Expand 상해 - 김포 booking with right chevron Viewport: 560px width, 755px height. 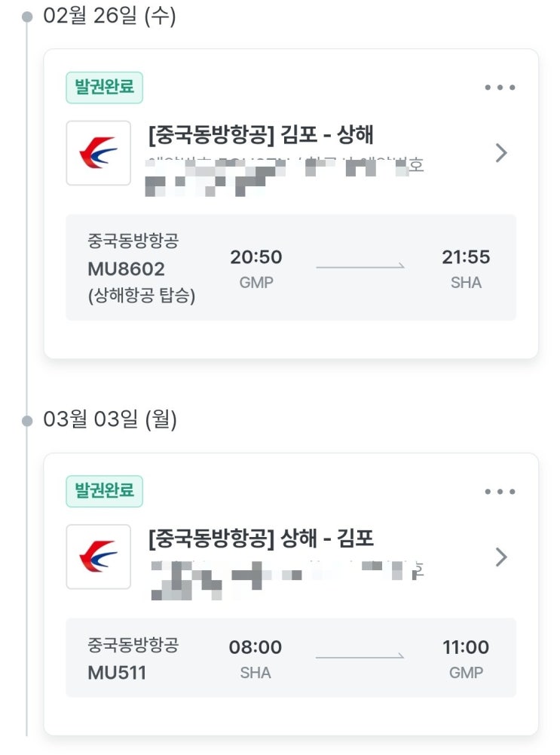[501, 557]
